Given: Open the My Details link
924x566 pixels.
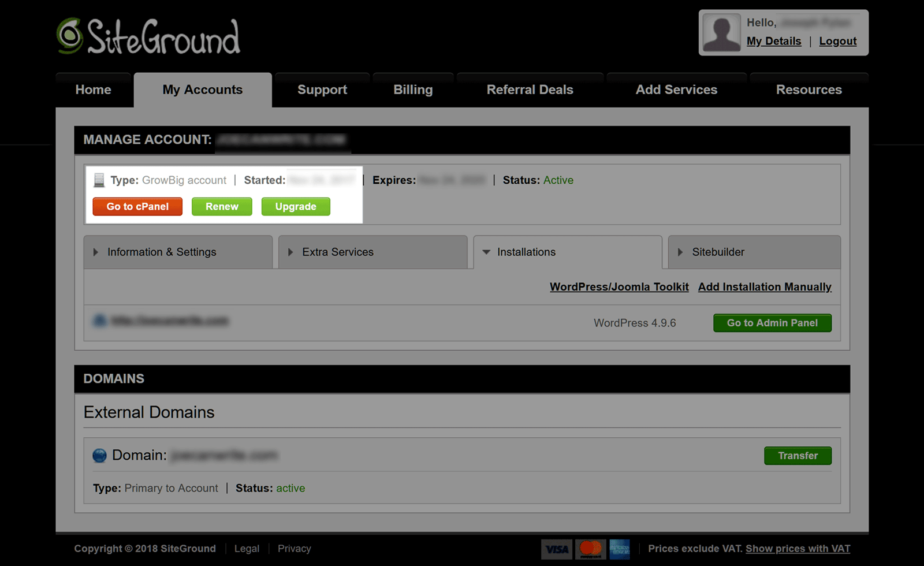Looking at the screenshot, I should point(774,41).
